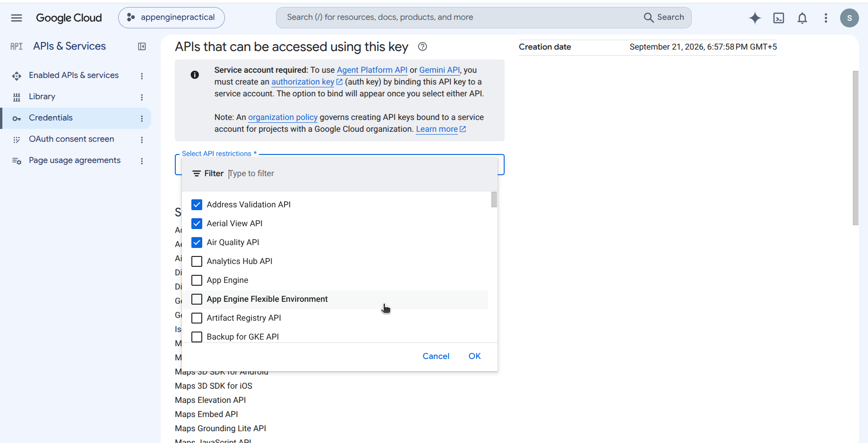868x443 pixels.
Task: Open the Agent Platform API link
Action: (x=372, y=70)
